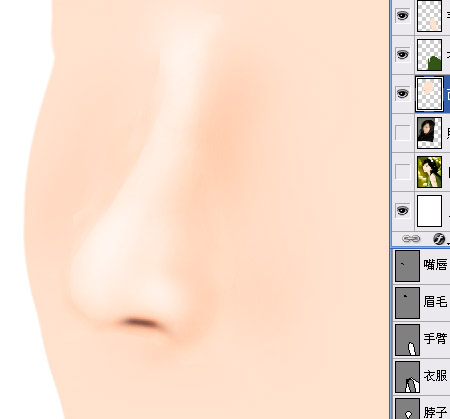Hide the selected skin-tone layer
The width and height of the screenshot is (450, 419).
(402, 94)
